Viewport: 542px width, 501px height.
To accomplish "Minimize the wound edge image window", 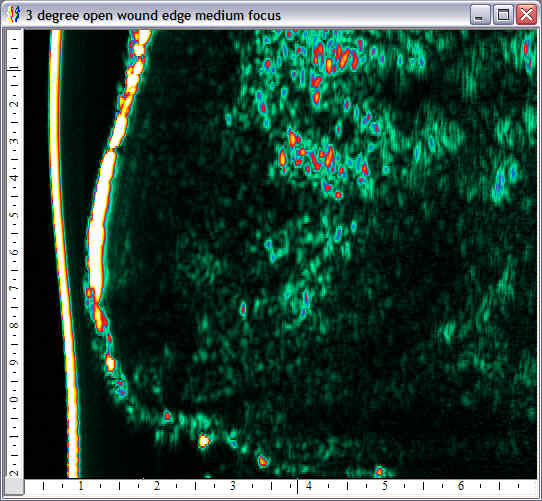I will [x=480, y=15].
